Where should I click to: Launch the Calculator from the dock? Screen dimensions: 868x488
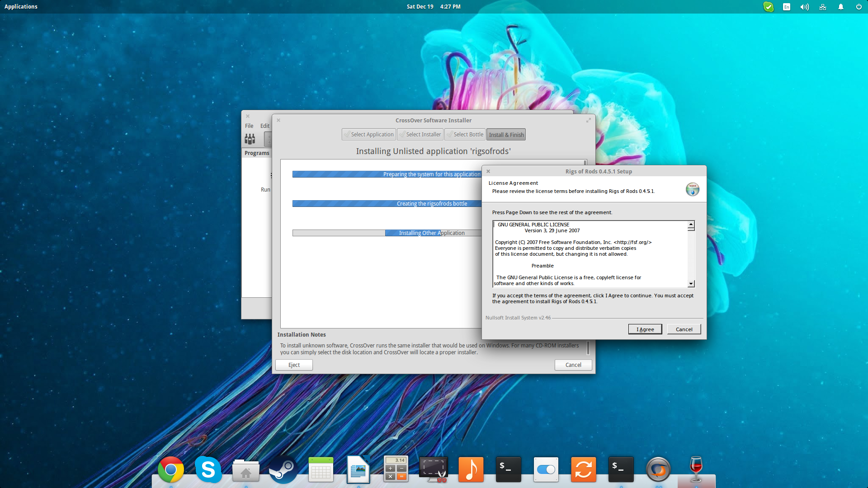(396, 469)
